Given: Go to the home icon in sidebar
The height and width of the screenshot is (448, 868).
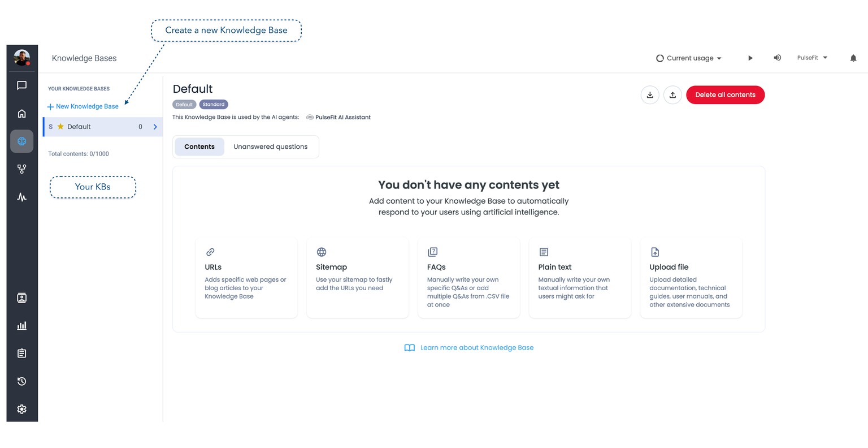Looking at the screenshot, I should [21, 114].
